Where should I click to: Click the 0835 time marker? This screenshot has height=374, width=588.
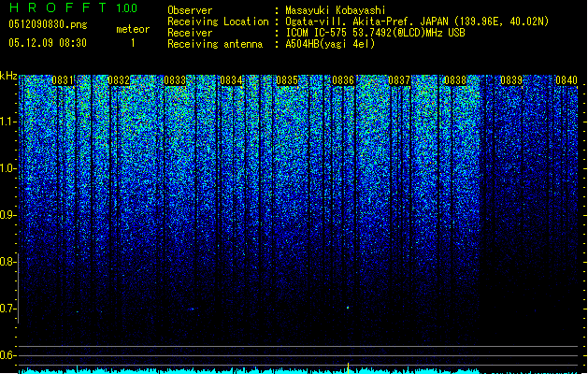[287, 80]
